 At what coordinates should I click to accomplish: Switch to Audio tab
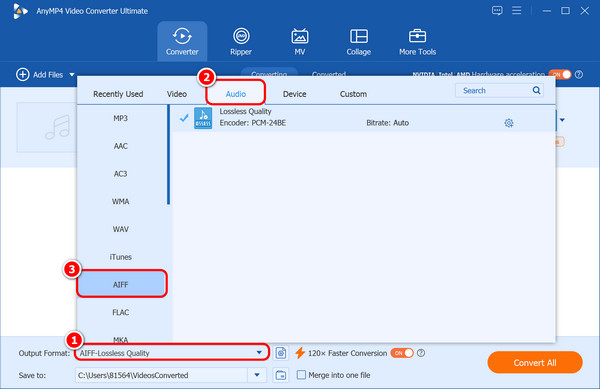click(236, 94)
